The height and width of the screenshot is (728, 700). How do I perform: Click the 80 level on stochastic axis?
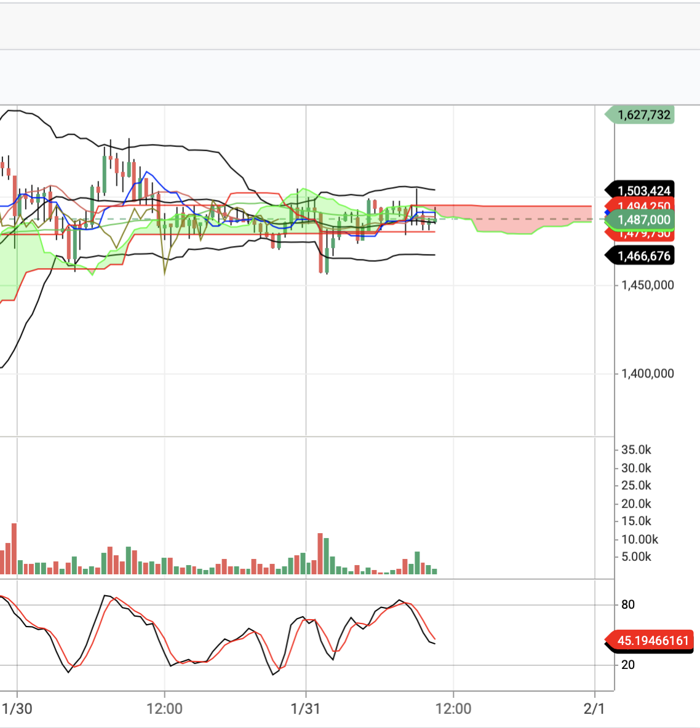628,604
